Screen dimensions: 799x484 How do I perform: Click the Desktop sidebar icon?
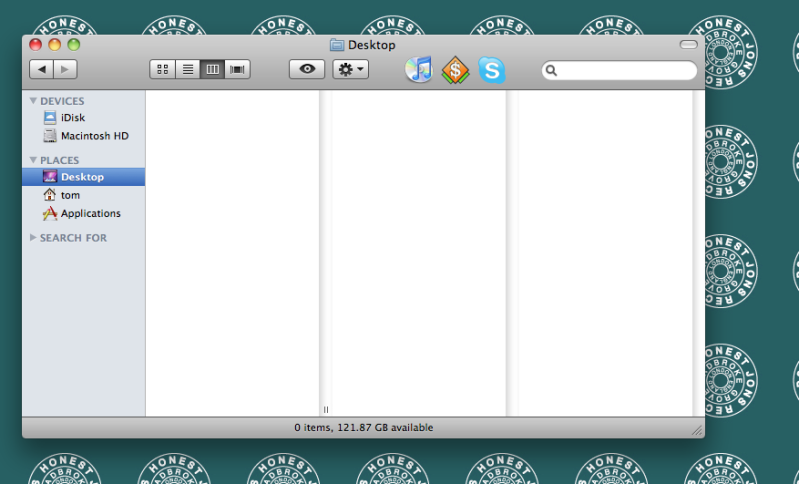coord(50,177)
